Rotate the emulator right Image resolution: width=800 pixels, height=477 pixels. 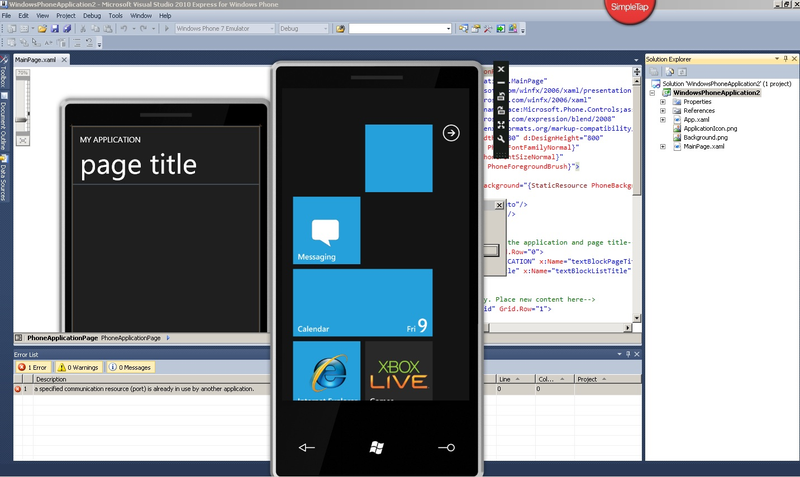click(501, 110)
